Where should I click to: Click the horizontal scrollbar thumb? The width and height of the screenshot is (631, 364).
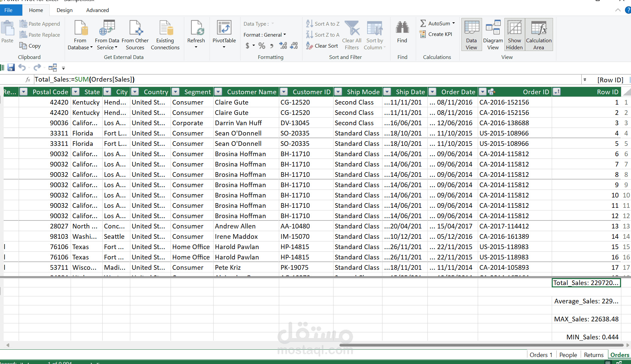tap(481, 345)
